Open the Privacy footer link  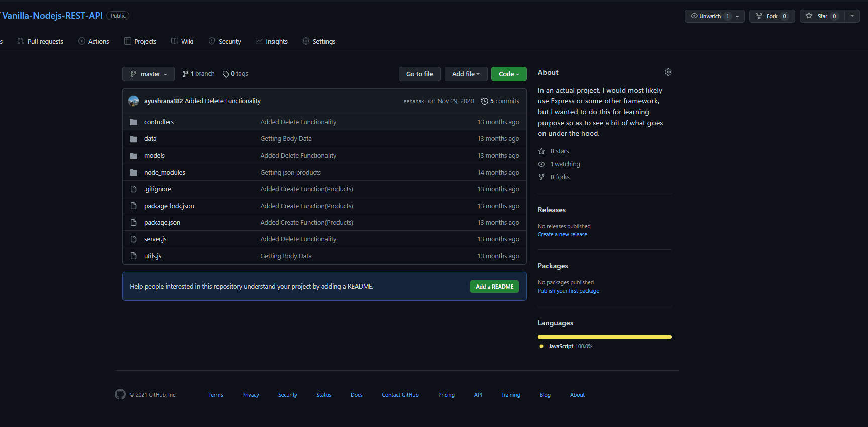(x=250, y=395)
